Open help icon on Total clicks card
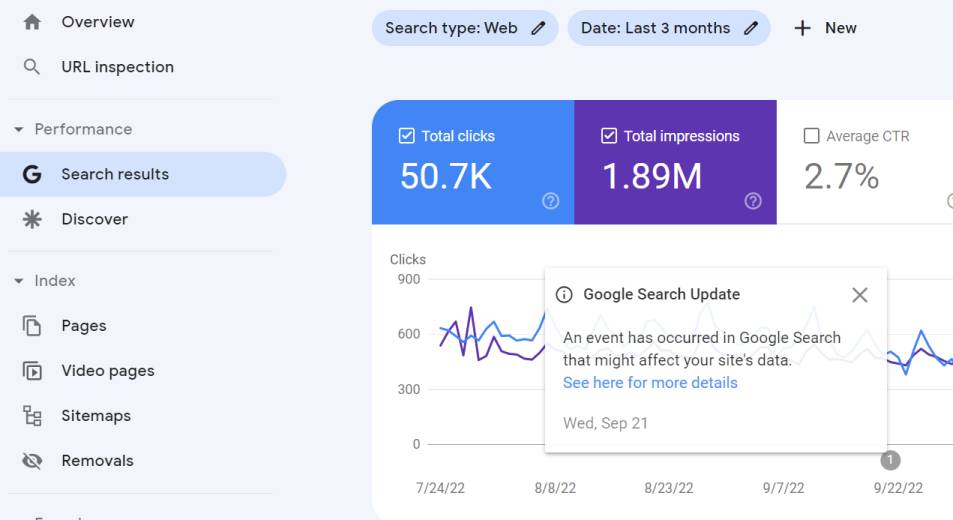This screenshot has height=520, width=953. 551,201
